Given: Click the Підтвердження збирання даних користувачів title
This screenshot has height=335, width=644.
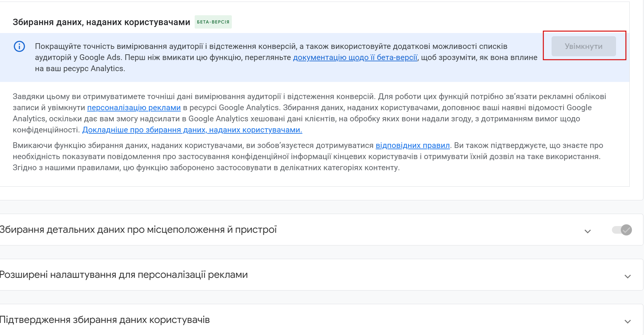Looking at the screenshot, I should [105, 320].
